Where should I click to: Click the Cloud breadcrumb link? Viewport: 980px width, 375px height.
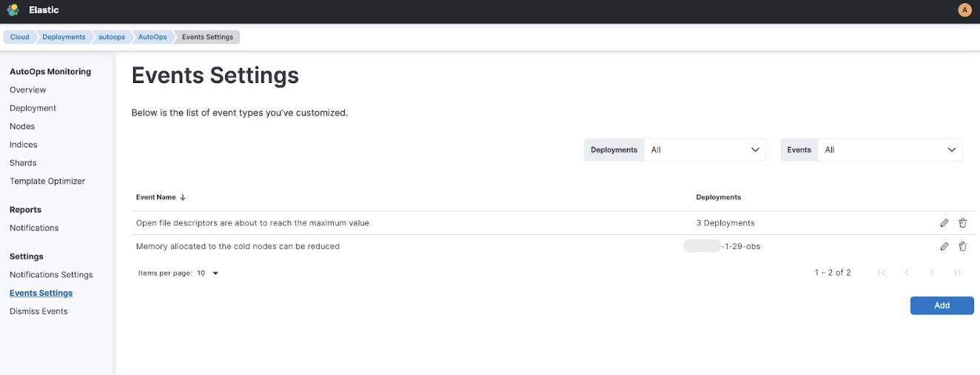20,37
